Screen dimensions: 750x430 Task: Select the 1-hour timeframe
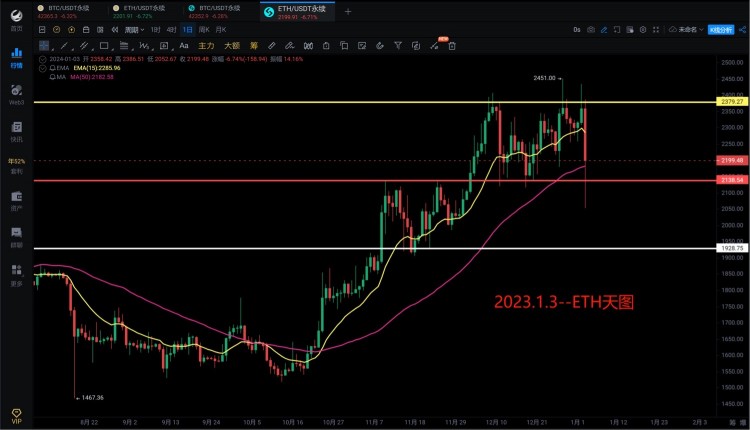(155, 30)
